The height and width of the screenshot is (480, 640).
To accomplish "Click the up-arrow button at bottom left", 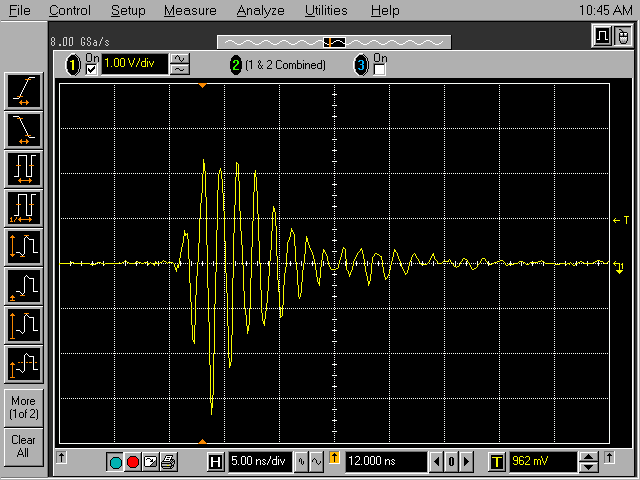I will point(62,458).
